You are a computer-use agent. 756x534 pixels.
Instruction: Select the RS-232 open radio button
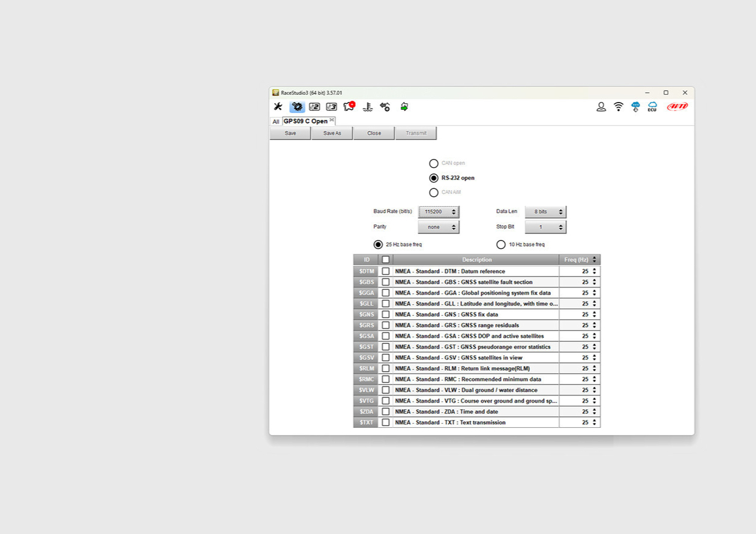coord(434,178)
